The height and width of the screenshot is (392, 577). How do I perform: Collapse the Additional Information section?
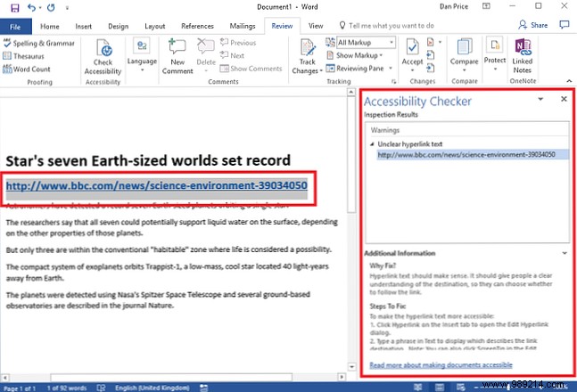tap(565, 253)
